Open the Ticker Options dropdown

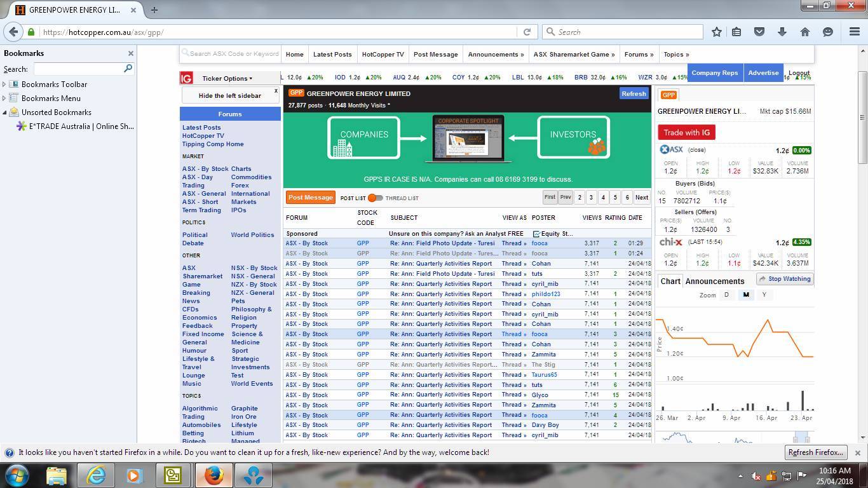pyautogui.click(x=227, y=78)
